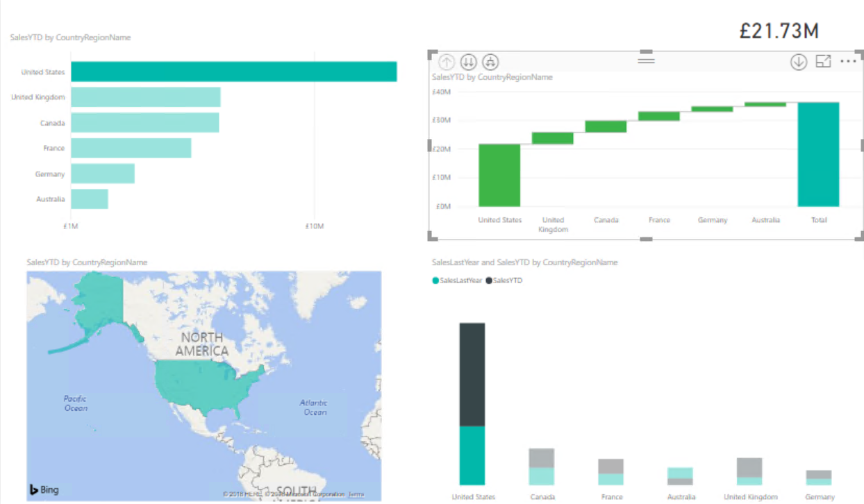
Task: Click Expand all down one level icon
Action: (490, 62)
